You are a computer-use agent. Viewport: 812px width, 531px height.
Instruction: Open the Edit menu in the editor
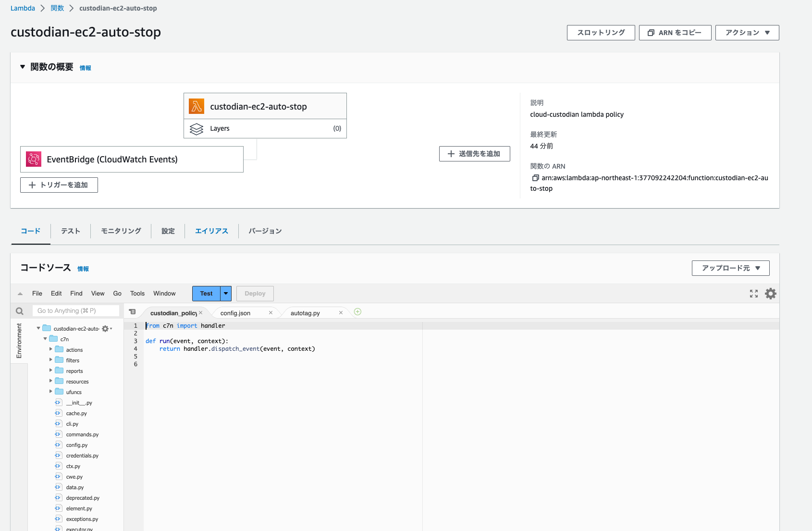pyautogui.click(x=56, y=294)
